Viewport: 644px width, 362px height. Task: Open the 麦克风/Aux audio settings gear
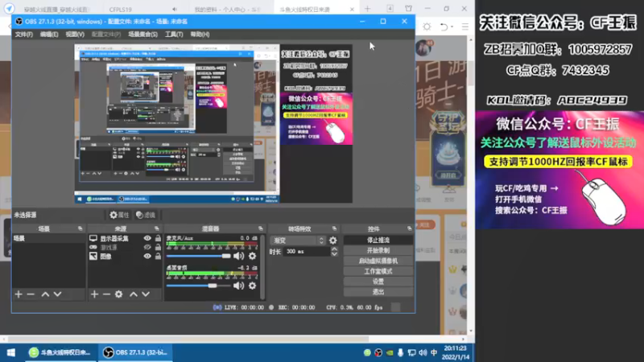[252, 256]
